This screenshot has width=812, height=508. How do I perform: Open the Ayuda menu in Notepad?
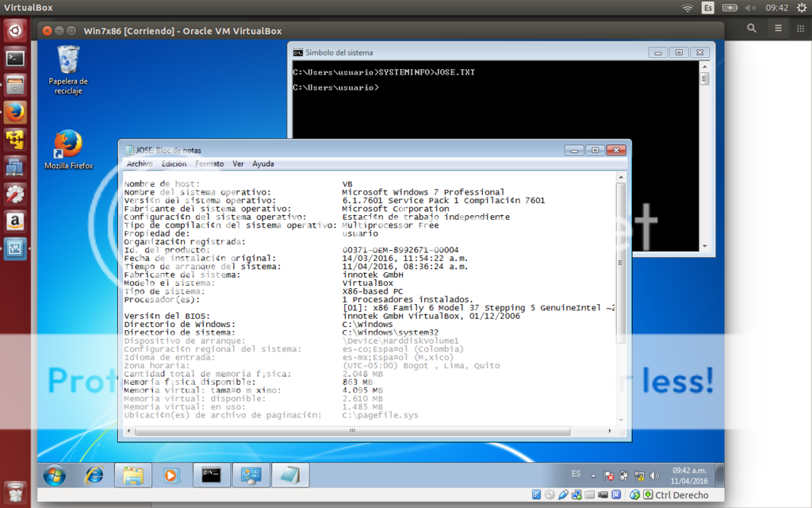pyautogui.click(x=263, y=164)
